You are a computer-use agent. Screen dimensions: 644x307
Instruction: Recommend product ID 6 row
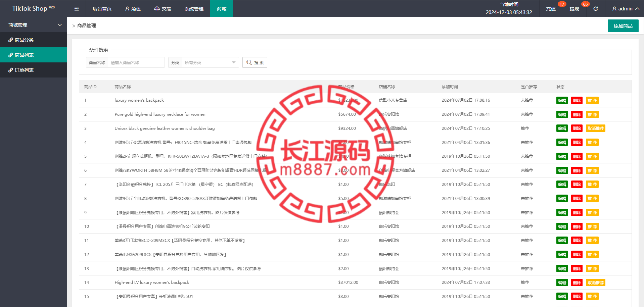tap(592, 170)
